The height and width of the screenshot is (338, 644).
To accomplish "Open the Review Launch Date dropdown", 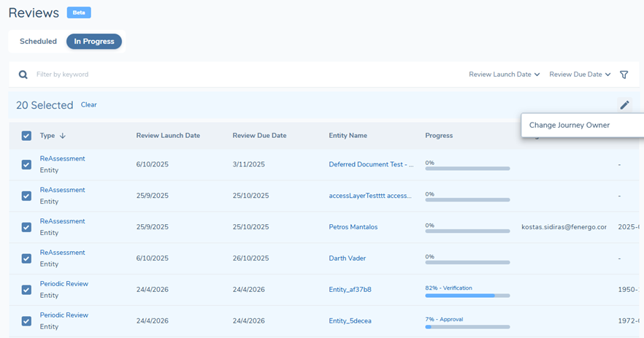I will pyautogui.click(x=504, y=74).
